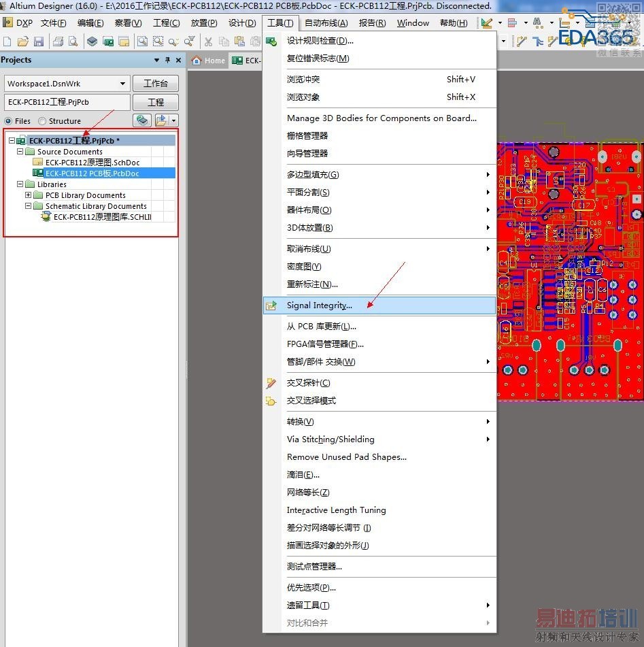The width and height of the screenshot is (644, 647).
Task: Click the zoom selected objects icon
Action: tap(173, 42)
